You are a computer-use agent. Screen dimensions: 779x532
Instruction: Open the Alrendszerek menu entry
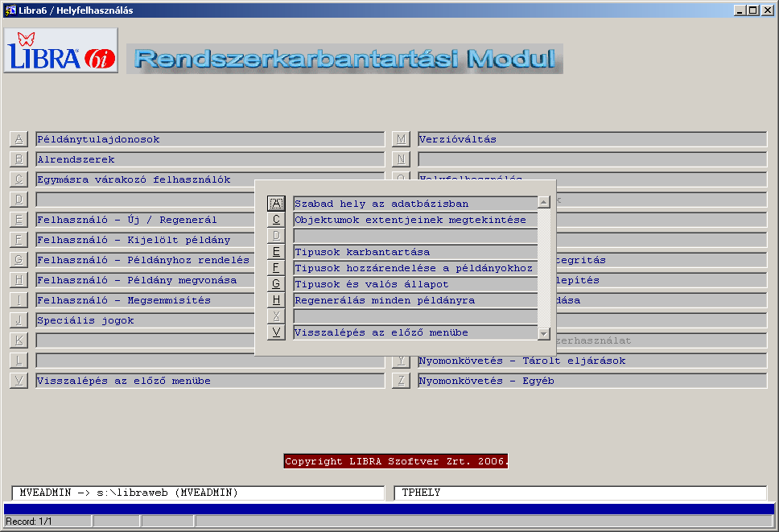(210, 159)
